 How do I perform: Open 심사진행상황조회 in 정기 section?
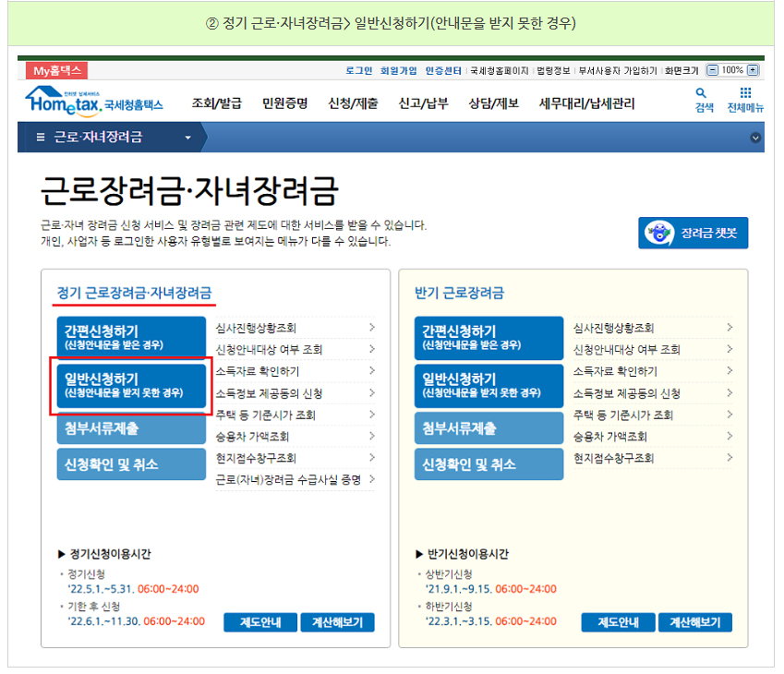point(295,328)
